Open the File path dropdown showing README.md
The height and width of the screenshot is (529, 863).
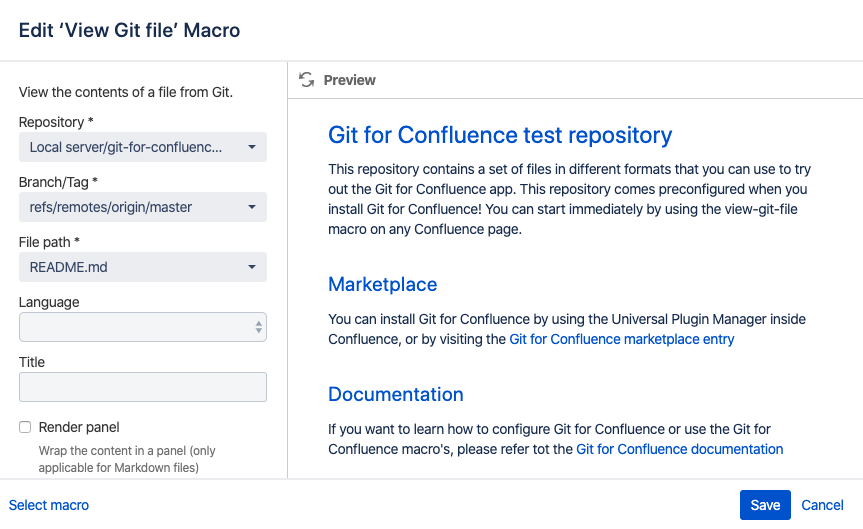click(142, 267)
